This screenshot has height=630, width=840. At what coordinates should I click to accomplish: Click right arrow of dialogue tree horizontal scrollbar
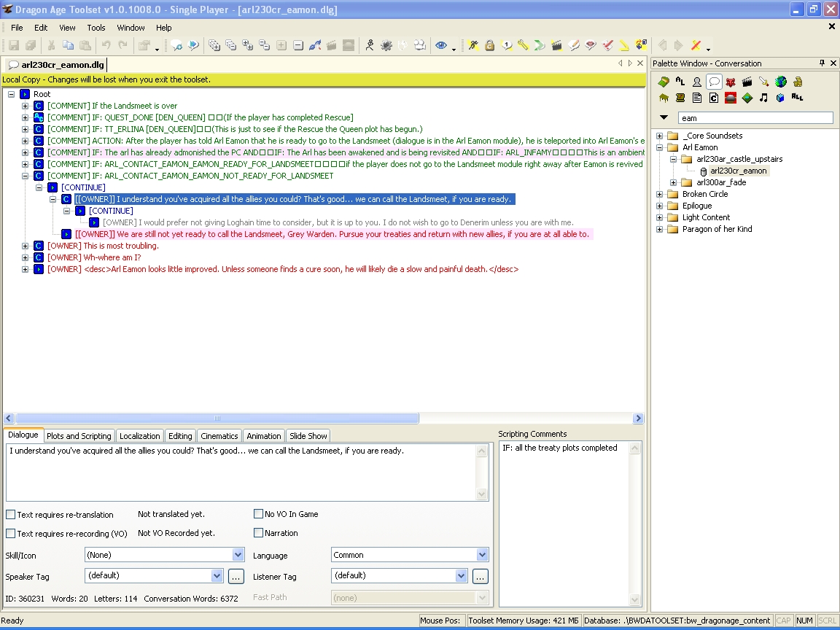(637, 419)
